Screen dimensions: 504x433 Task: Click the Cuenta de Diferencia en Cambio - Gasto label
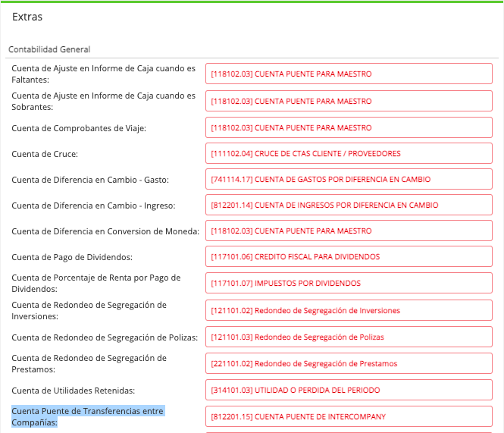[90, 180]
